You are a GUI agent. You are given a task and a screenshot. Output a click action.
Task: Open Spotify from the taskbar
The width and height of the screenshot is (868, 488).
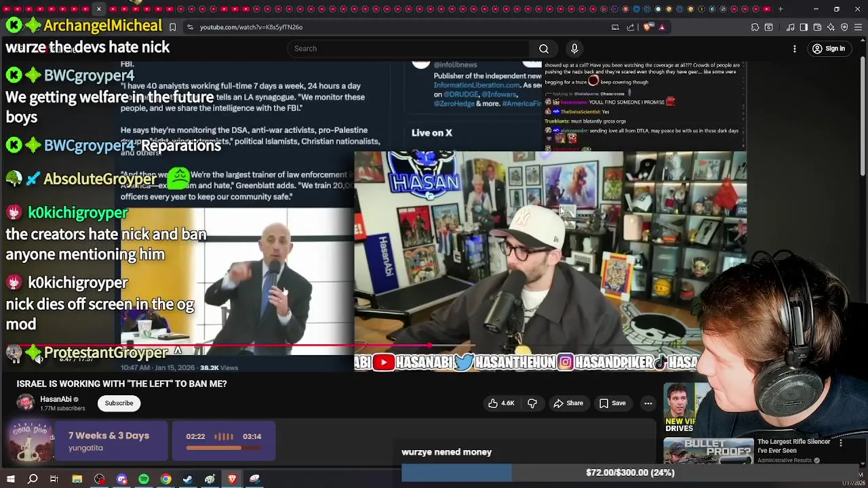click(144, 479)
